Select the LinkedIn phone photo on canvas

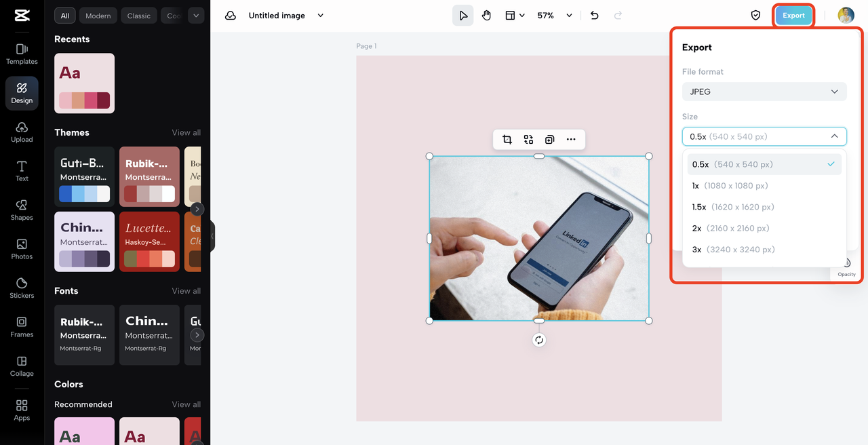[x=539, y=238]
